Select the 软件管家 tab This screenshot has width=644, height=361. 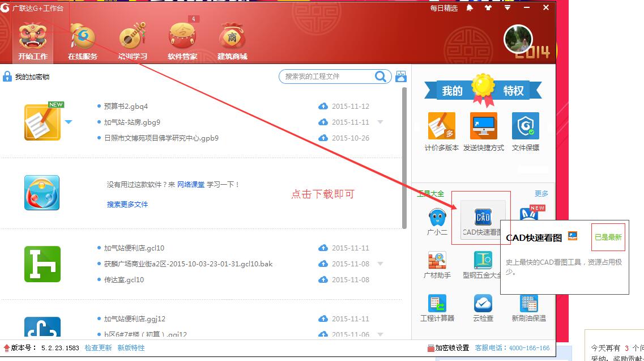182,41
